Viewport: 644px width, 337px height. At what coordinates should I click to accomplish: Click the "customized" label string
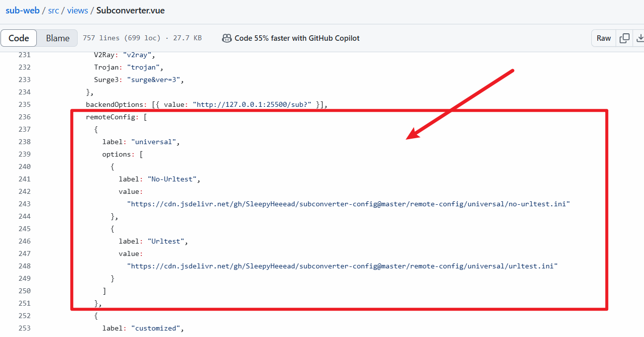(x=155, y=328)
